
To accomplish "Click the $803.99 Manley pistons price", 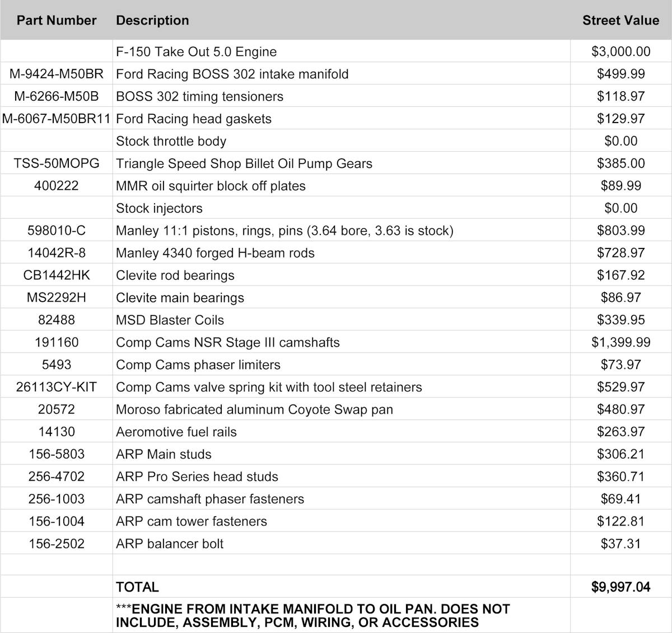I will click(620, 231).
